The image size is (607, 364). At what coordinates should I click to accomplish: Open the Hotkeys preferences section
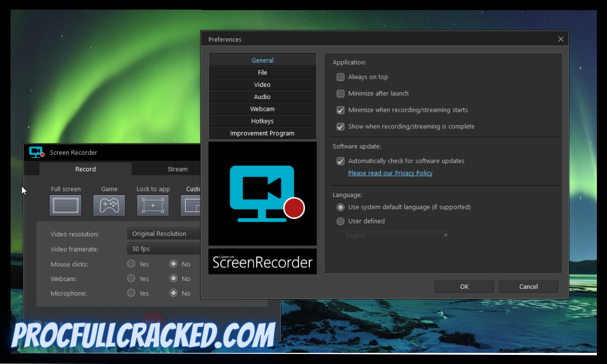[x=262, y=121]
